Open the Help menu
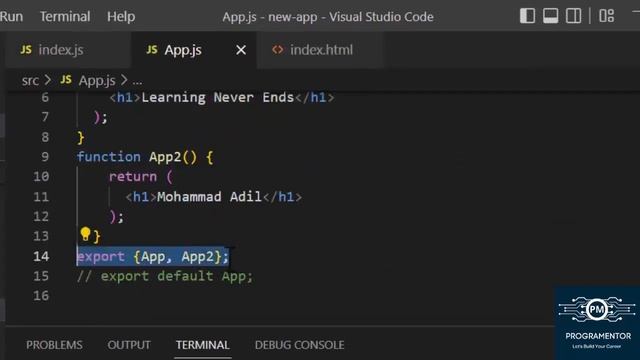Image resolution: width=640 pixels, height=360 pixels. (121, 17)
